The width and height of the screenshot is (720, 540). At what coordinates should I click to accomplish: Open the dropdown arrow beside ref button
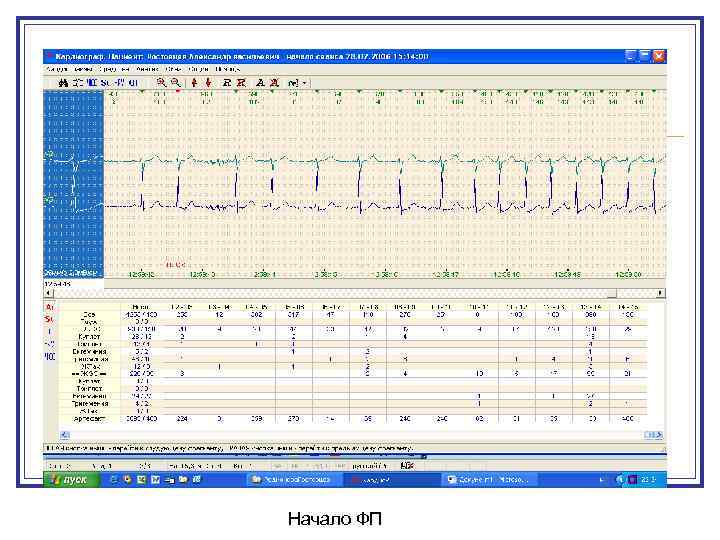pos(304,83)
